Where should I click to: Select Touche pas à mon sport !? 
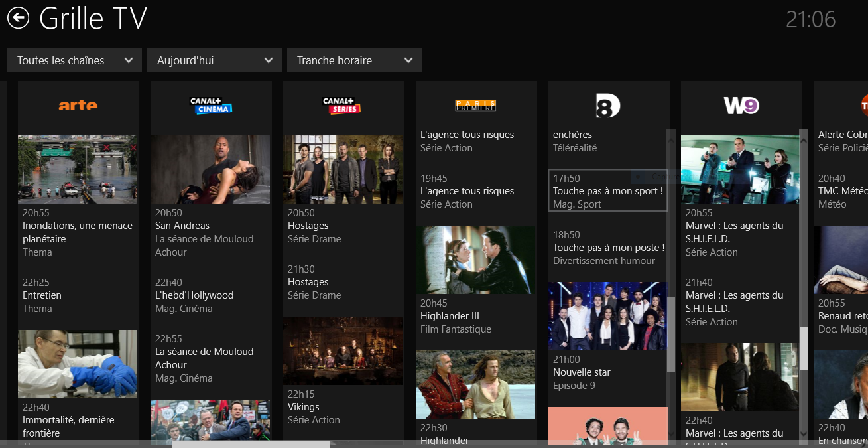(x=608, y=191)
